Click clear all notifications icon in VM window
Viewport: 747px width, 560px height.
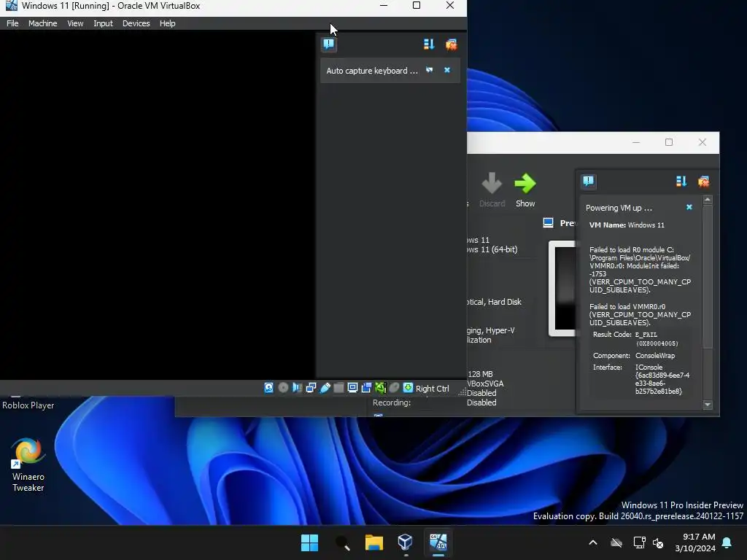pos(451,44)
